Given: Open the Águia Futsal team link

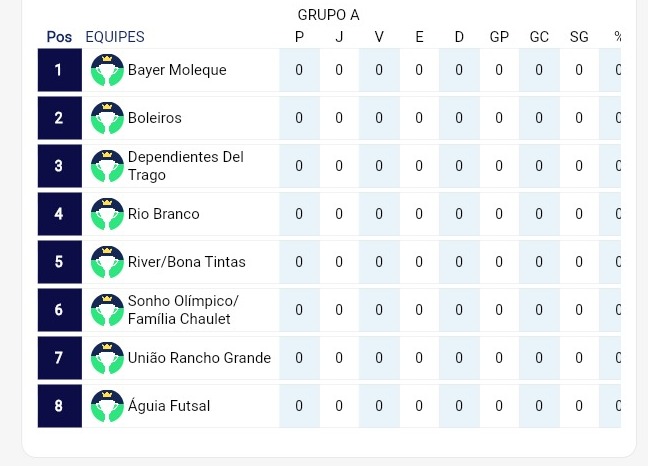Looking at the screenshot, I should click(x=169, y=405).
